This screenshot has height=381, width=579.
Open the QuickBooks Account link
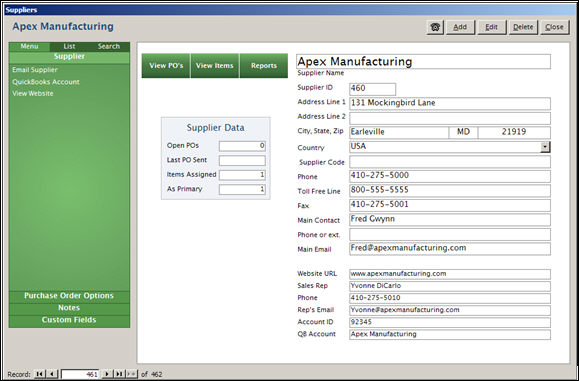coord(46,82)
